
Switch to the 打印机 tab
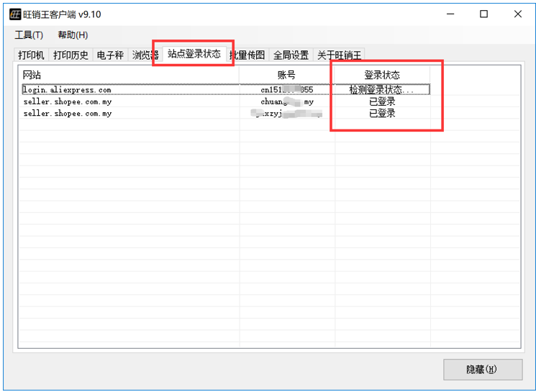coord(31,55)
